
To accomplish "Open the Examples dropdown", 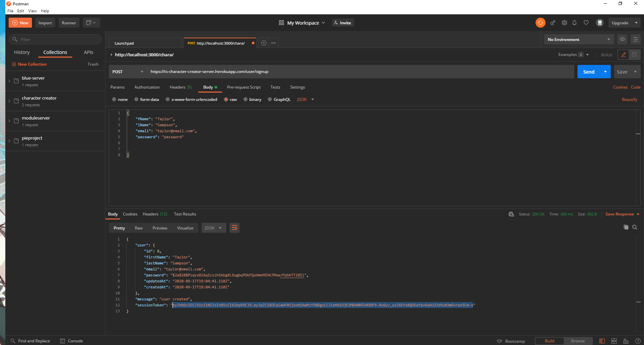I will tap(573, 55).
